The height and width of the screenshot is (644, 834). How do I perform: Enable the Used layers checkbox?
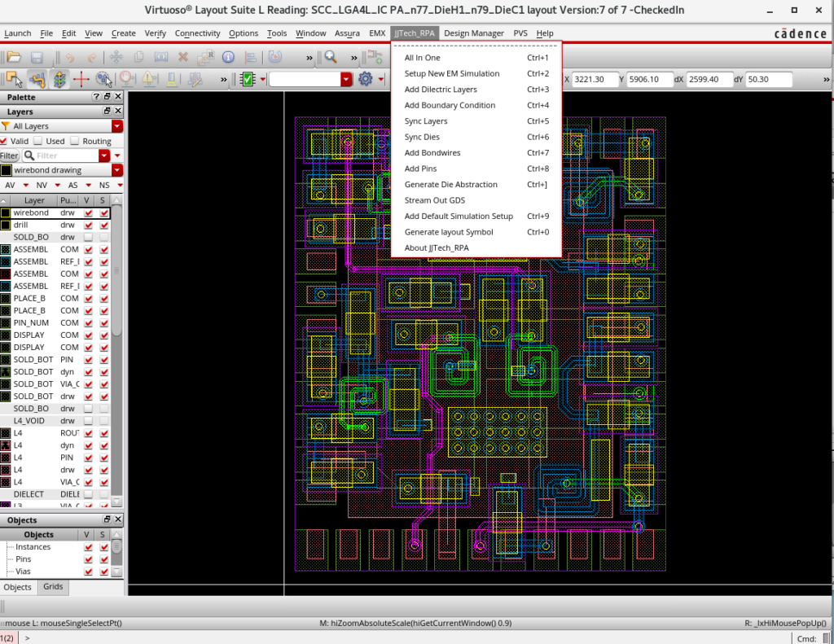37,141
